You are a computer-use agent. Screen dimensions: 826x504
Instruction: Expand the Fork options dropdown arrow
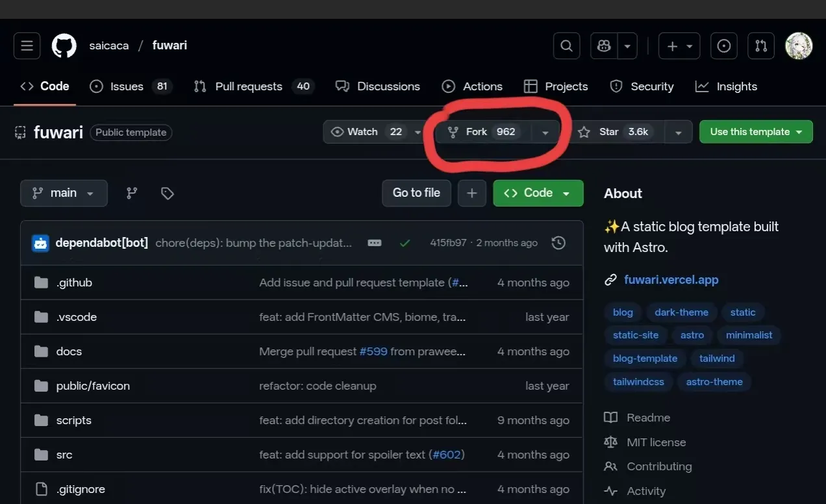[545, 132]
